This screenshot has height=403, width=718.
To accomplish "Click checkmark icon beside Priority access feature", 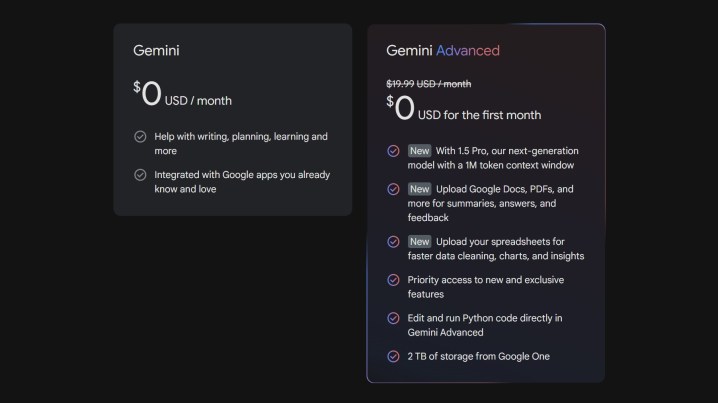I will point(393,280).
